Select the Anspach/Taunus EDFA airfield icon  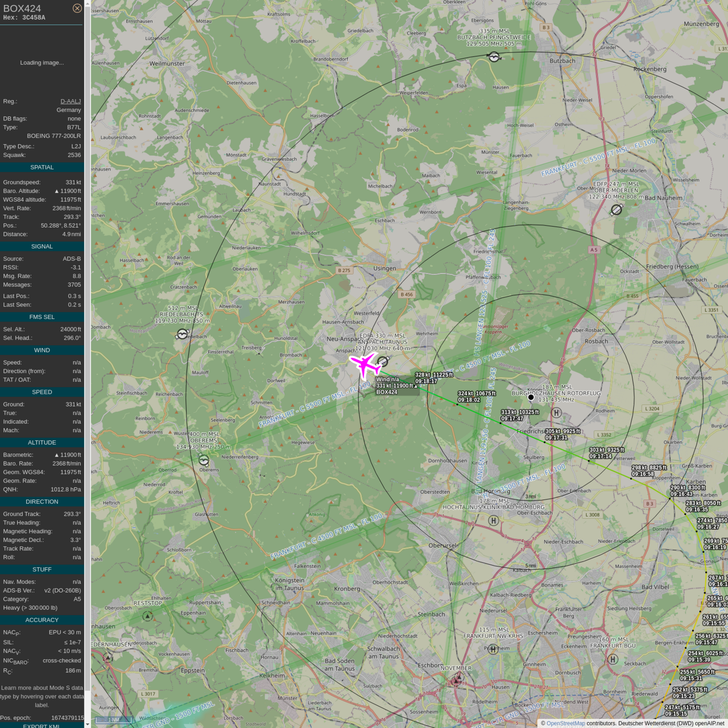click(x=383, y=361)
